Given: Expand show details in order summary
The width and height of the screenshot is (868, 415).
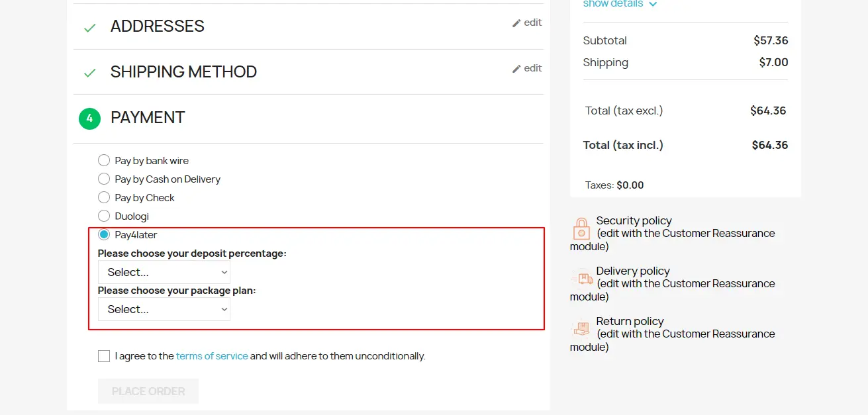Looking at the screenshot, I should (x=620, y=4).
